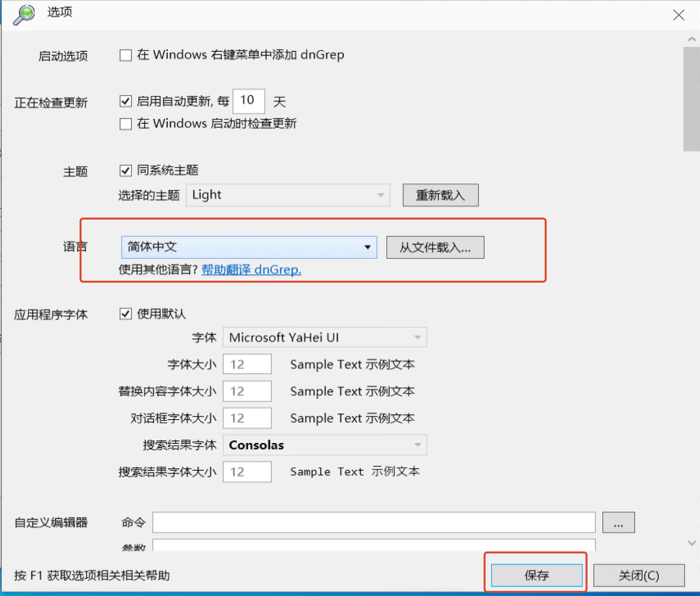Viewport: 700px width, 596px height.
Task: Check 在 Windows 启动时检查更新
Action: [125, 124]
